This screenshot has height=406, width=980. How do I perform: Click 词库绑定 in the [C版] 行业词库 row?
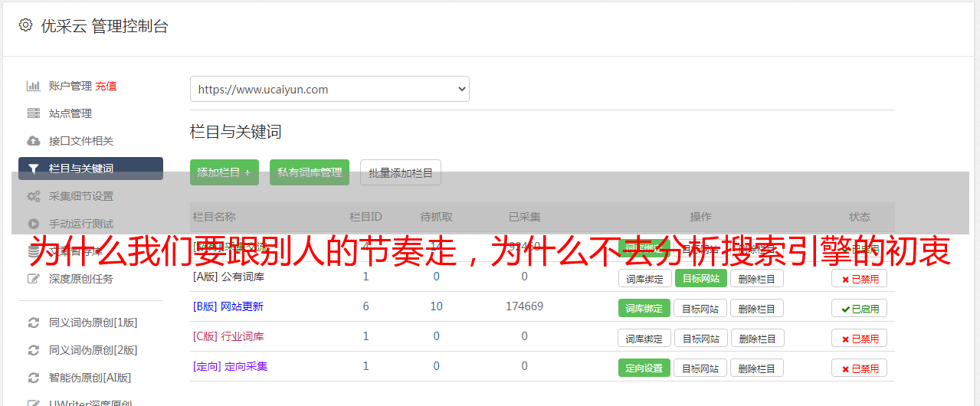(x=644, y=338)
